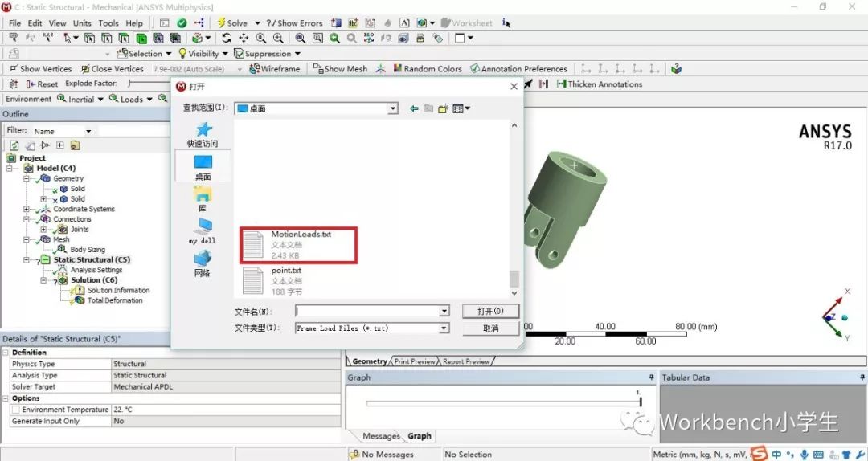868x461 pixels.
Task: Click the Reset explode button
Action: click(x=42, y=84)
